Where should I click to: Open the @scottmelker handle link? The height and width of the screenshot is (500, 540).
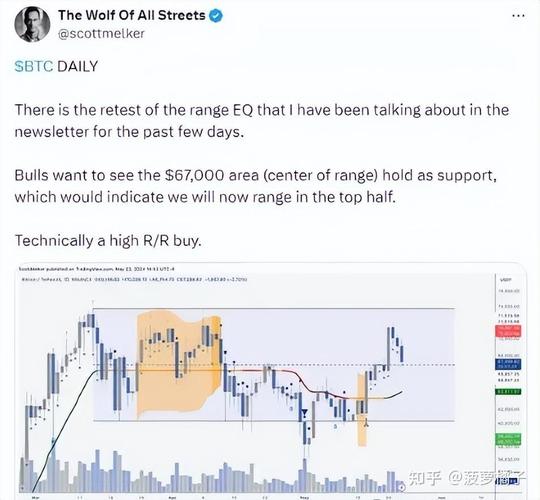pyautogui.click(x=101, y=33)
